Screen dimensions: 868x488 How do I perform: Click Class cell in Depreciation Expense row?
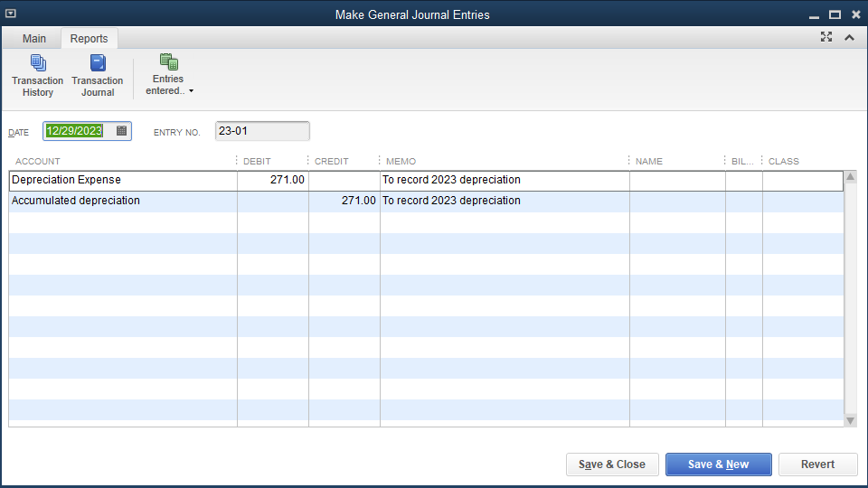coord(803,181)
